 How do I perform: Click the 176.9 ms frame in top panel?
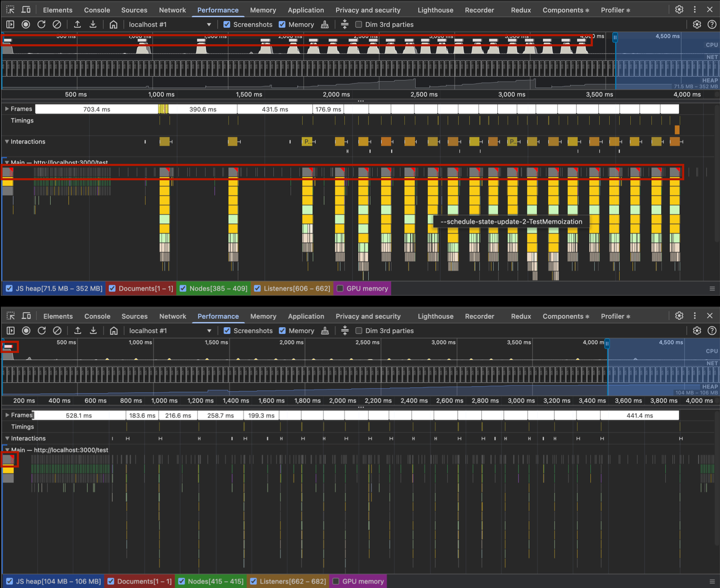(x=328, y=109)
